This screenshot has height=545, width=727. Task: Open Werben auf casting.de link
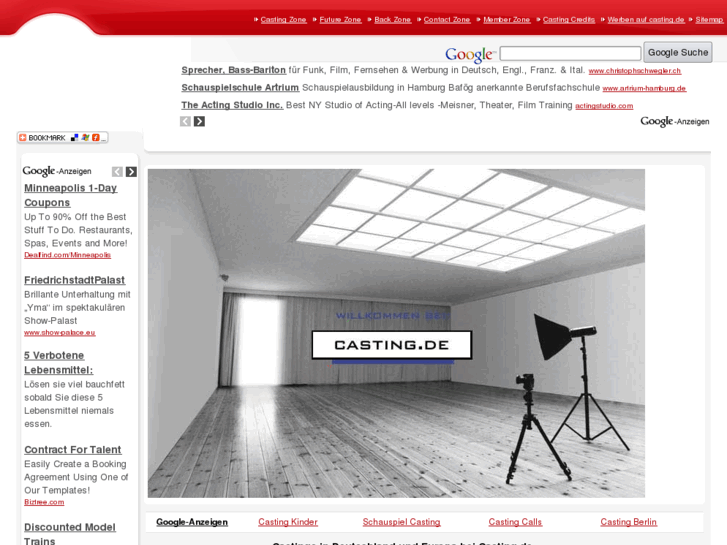(x=646, y=19)
